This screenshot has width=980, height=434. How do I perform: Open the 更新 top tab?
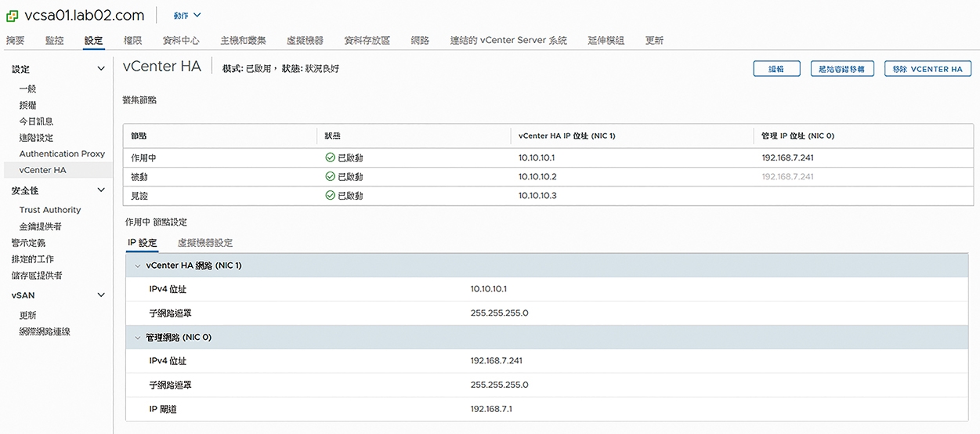pyautogui.click(x=654, y=41)
